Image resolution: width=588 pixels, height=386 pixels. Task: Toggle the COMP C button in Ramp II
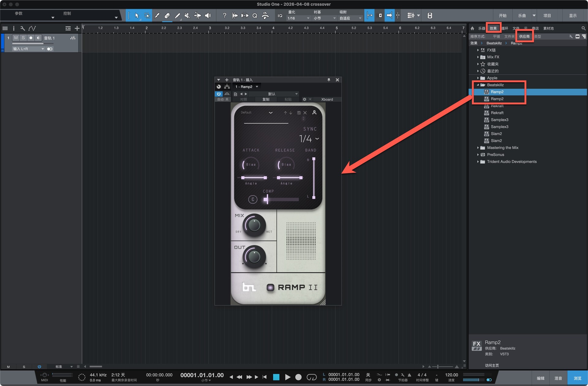pyautogui.click(x=253, y=199)
